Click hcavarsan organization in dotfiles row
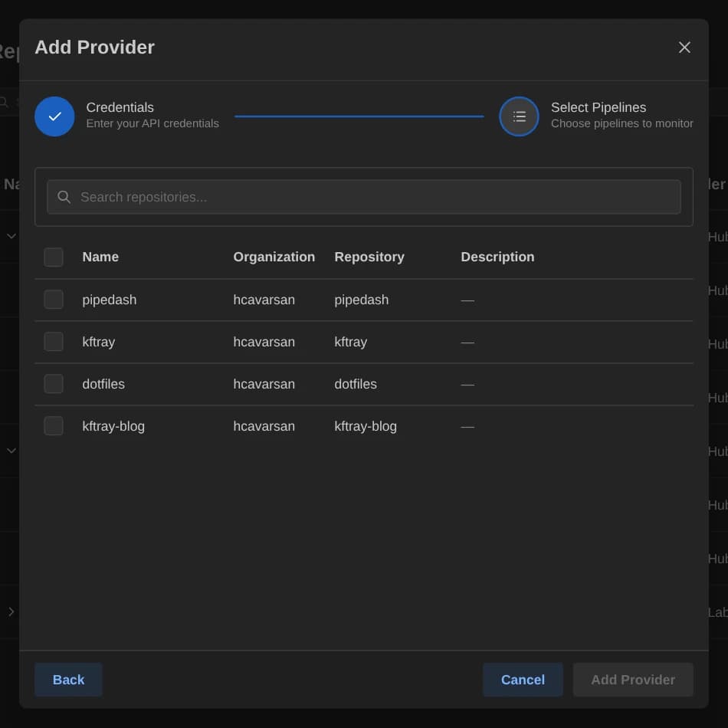The height and width of the screenshot is (728, 728). point(264,384)
